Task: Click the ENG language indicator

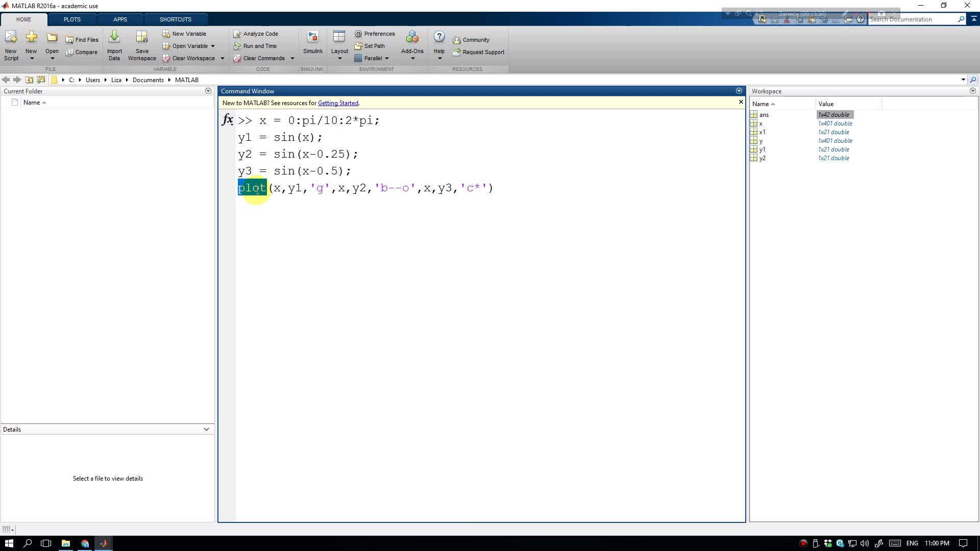Action: point(912,543)
